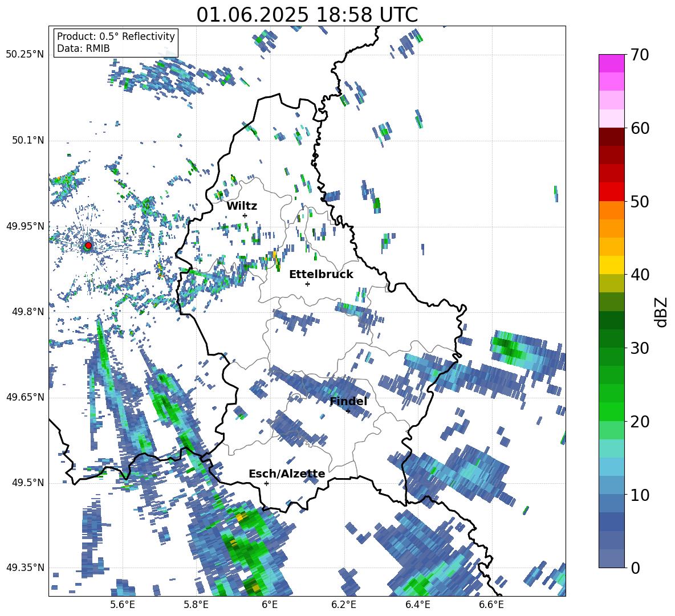Click the 'Ettelbruck' map label
This screenshot has height=616, width=675.
tap(321, 275)
